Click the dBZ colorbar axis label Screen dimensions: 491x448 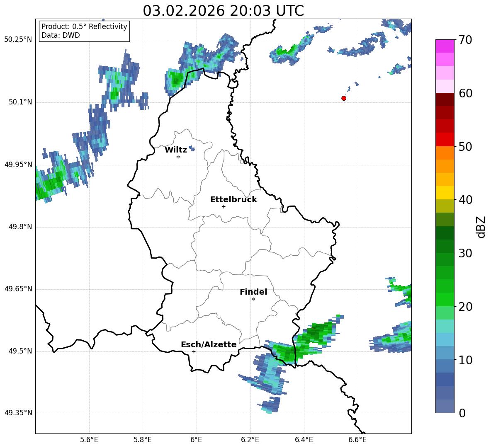click(481, 227)
